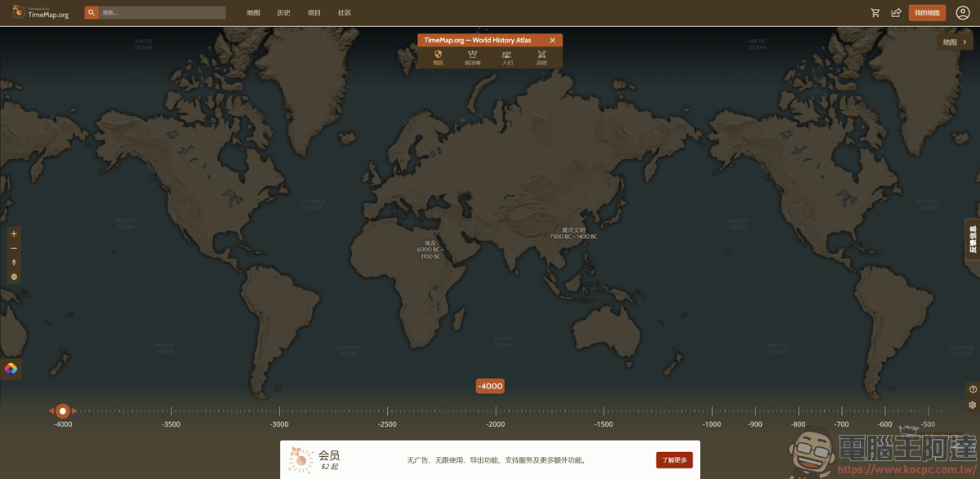Open the 历史 menu
Image resolution: width=980 pixels, height=479 pixels.
click(x=283, y=13)
